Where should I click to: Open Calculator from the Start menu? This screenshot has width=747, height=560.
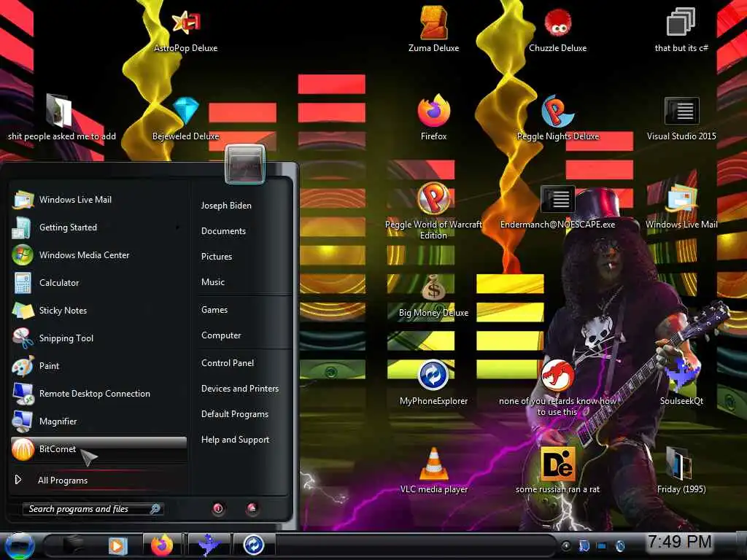(98, 283)
